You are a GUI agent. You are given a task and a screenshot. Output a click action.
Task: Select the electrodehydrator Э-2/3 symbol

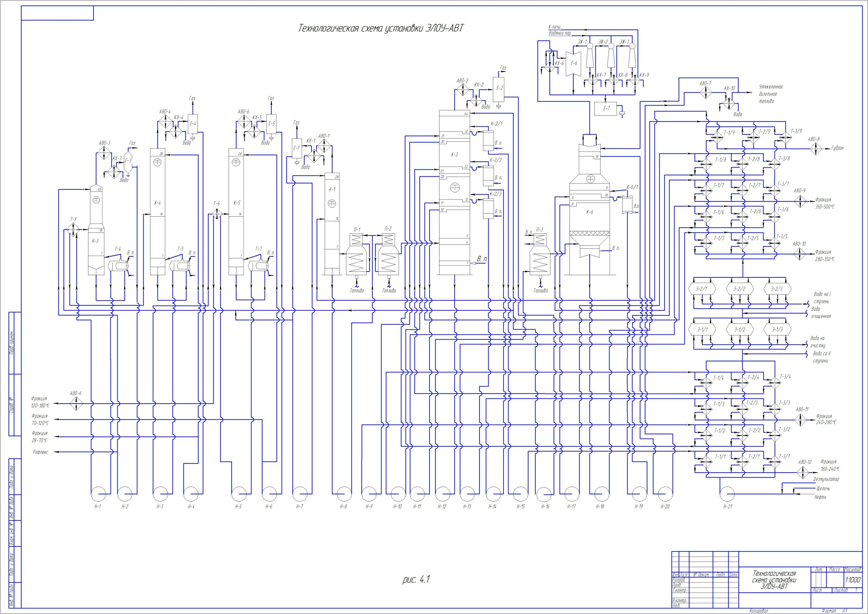[777, 289]
